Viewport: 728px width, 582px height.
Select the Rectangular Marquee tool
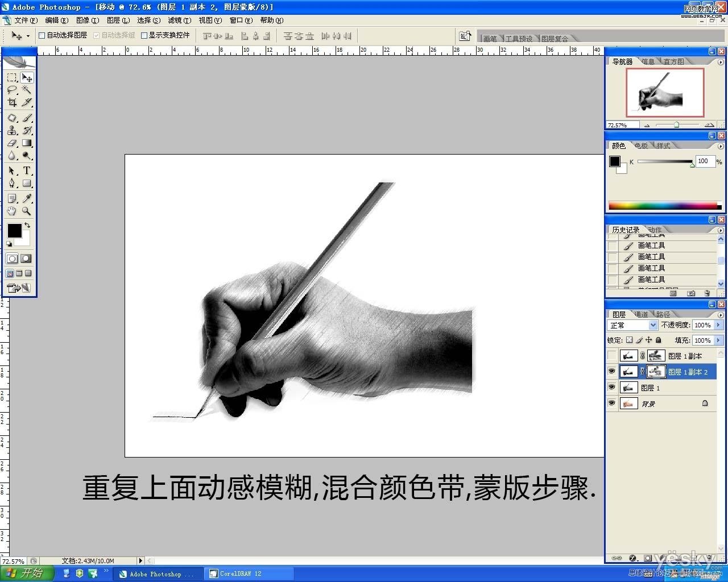point(12,77)
